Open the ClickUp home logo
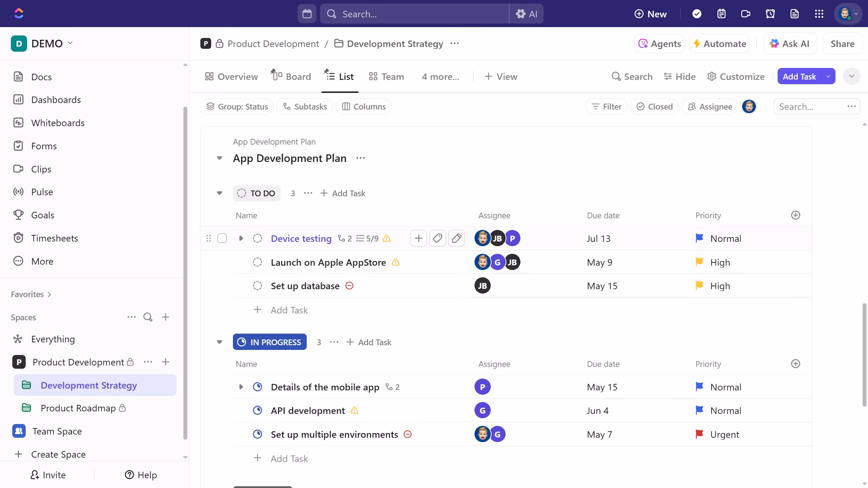This screenshot has width=868, height=488. 19,14
